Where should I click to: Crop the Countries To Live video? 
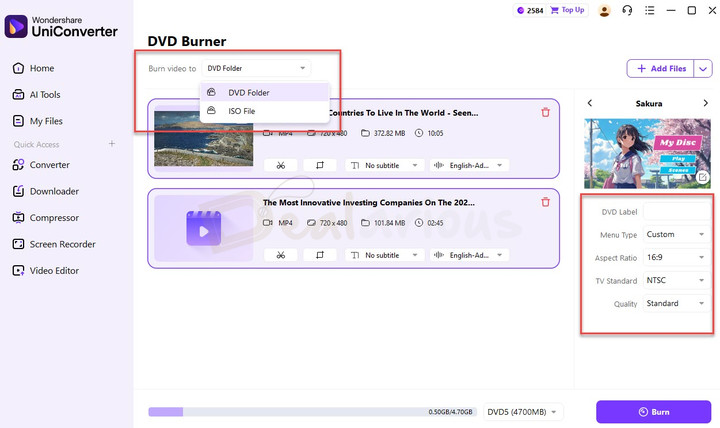coord(320,165)
